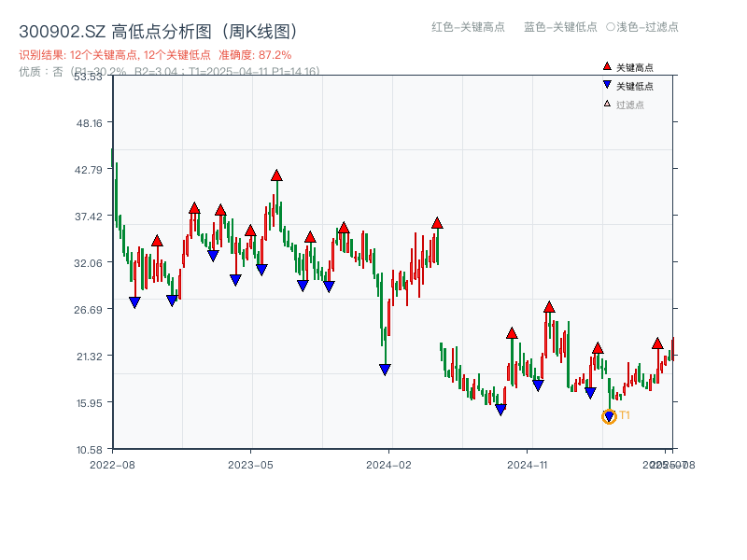Click the red high marker near 26.69 after 2024-11

point(549,307)
